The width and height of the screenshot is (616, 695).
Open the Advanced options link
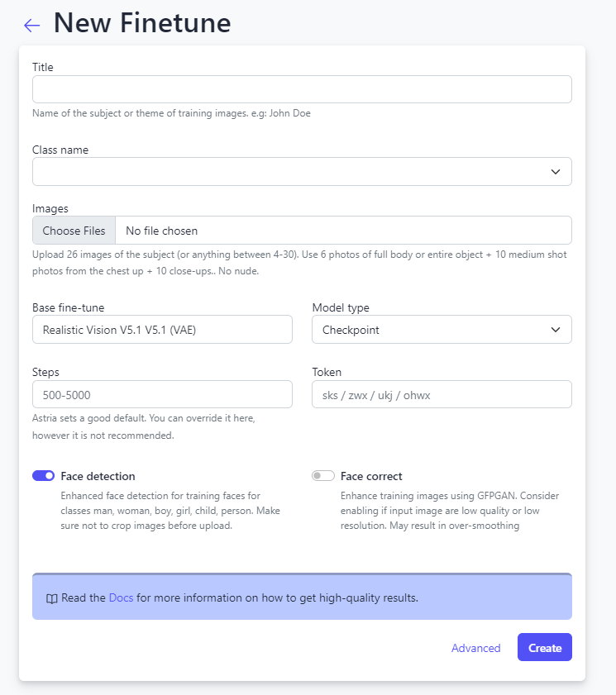pos(475,649)
